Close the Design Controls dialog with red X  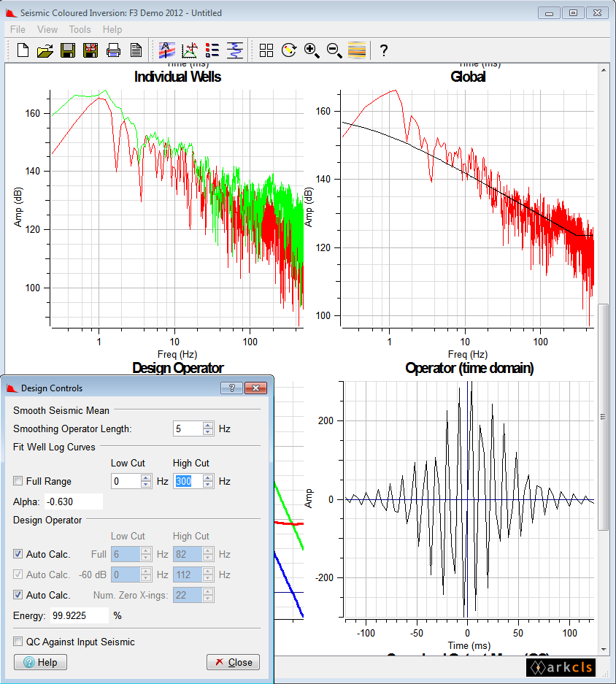[x=255, y=388]
